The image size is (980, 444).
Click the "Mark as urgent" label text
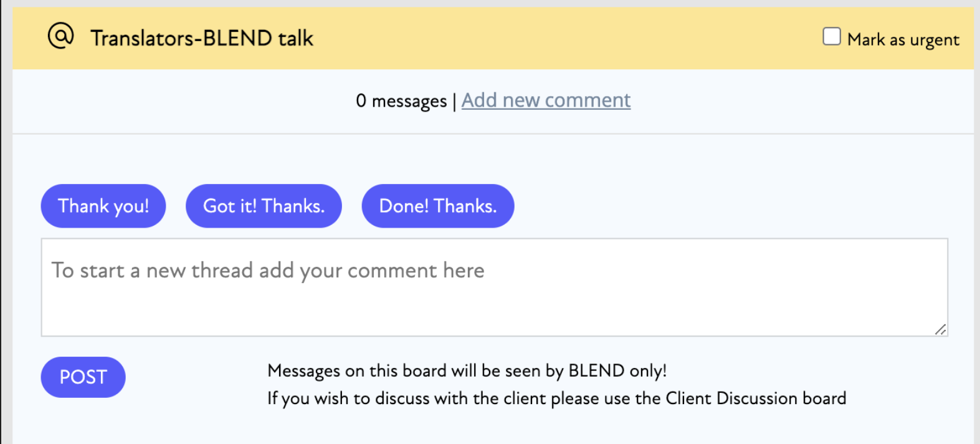903,40
